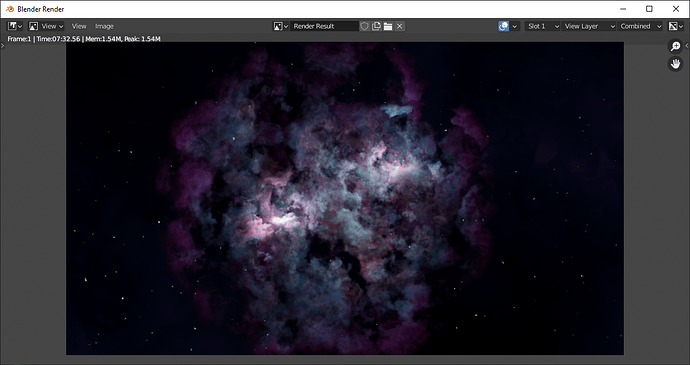Toggle the gizmo visibility button
Image resolution: width=690 pixels, height=365 pixels.
pos(503,26)
